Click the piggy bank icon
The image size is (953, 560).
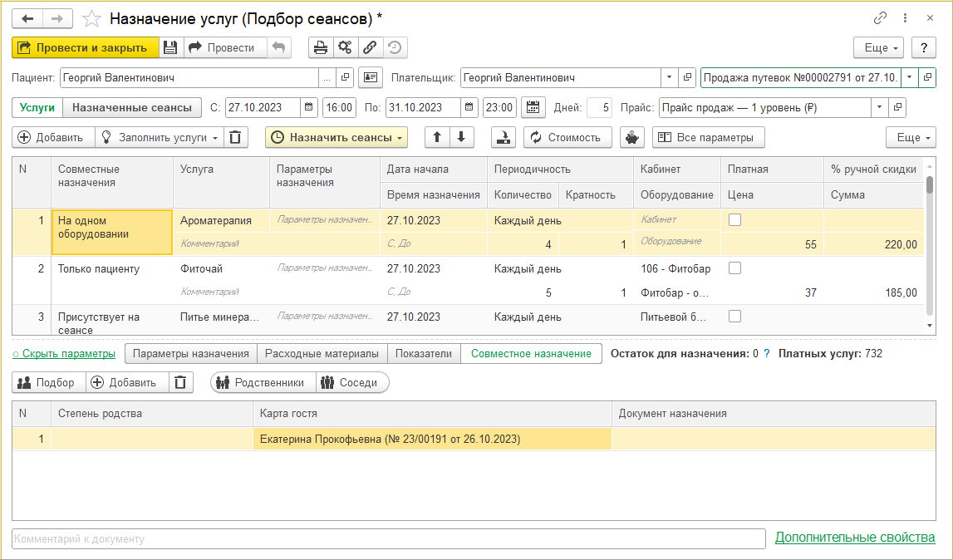(x=632, y=137)
